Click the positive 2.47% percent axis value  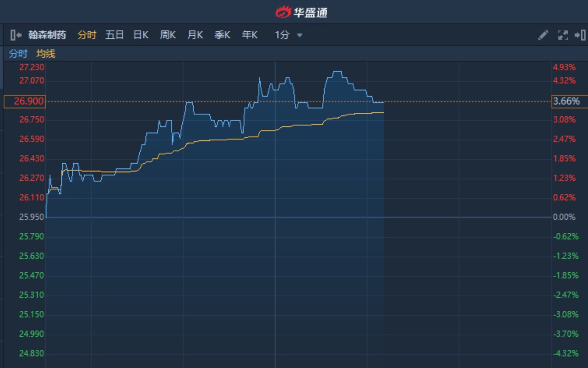tap(565, 139)
